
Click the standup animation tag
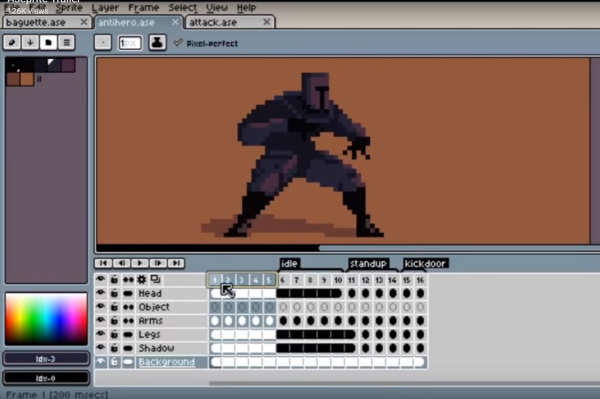click(x=368, y=264)
